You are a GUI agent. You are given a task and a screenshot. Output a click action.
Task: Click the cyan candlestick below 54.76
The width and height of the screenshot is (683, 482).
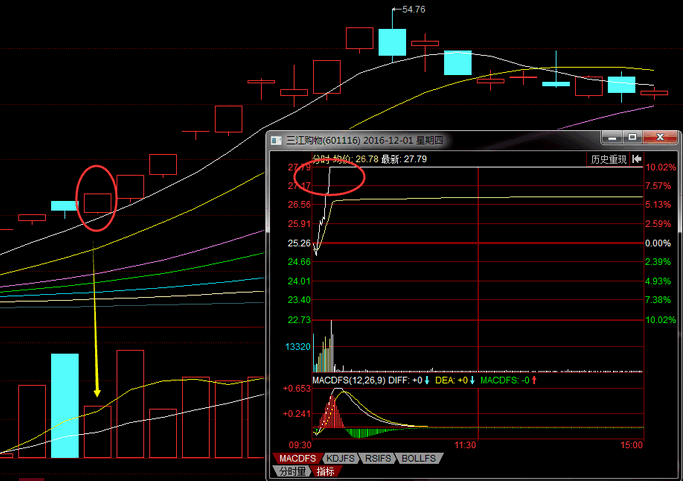392,41
